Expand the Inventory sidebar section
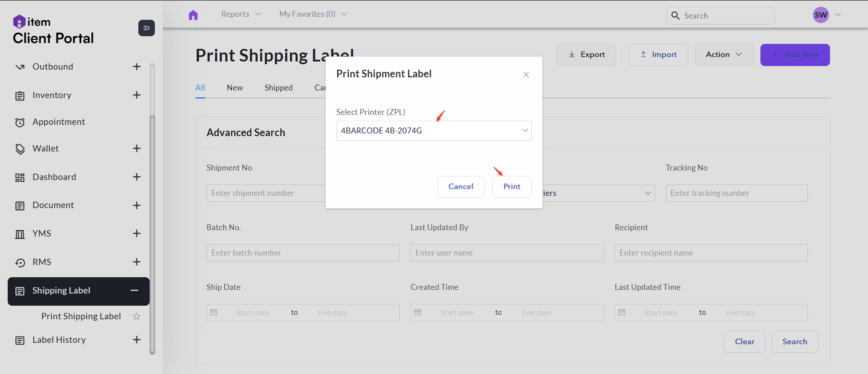The width and height of the screenshot is (868, 374). (137, 95)
